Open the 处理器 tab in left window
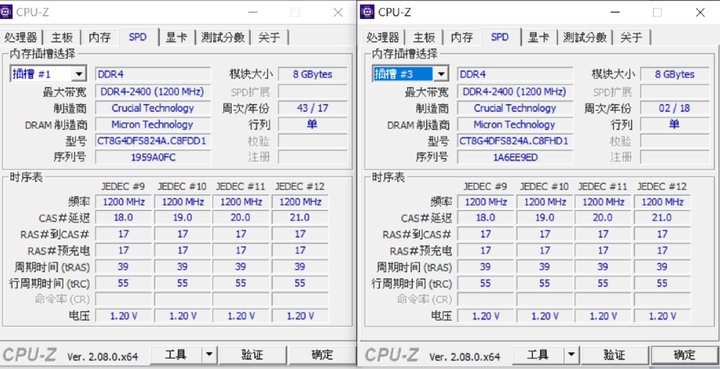The image size is (720, 369). click(21, 37)
